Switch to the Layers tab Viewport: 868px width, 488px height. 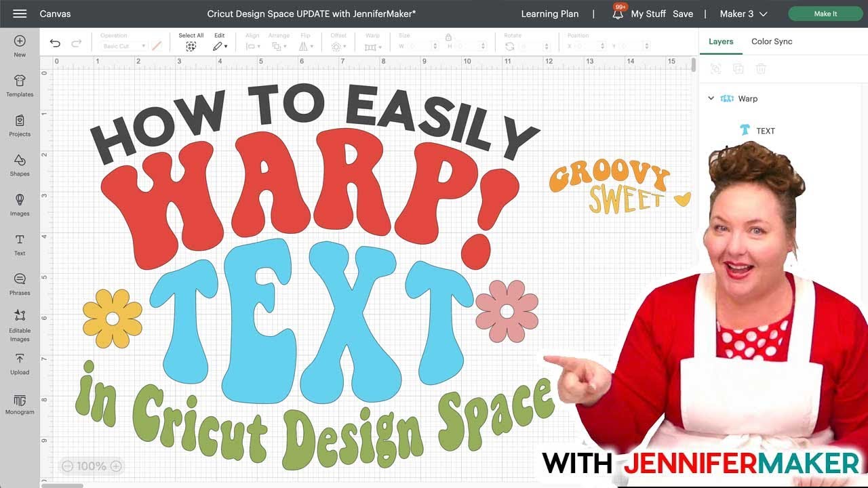(x=721, y=41)
